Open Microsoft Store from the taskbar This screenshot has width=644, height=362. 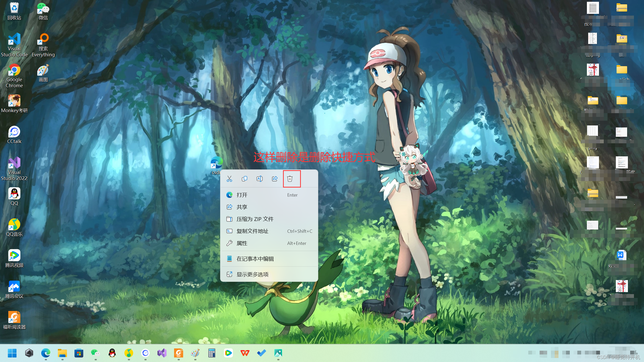click(x=79, y=353)
